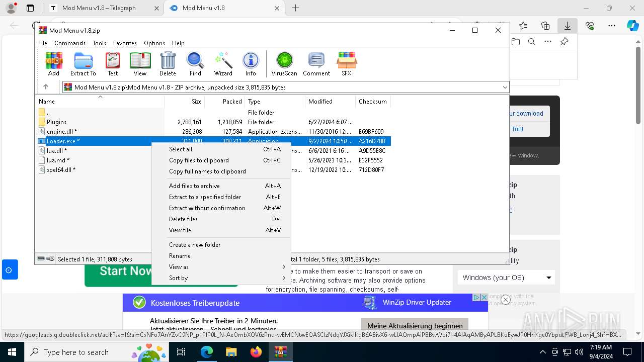Image resolution: width=644 pixels, height=362 pixels.
Task: Open the Commands menu
Action: [70, 43]
